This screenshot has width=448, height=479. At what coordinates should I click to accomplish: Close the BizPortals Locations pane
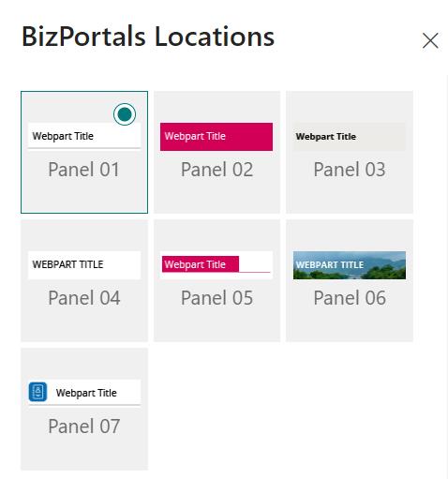click(x=430, y=40)
